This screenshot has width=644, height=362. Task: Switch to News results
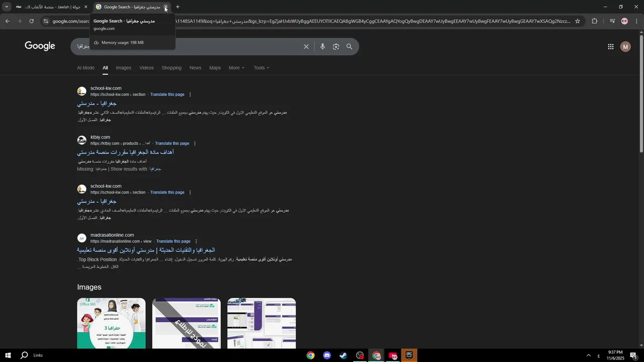(x=195, y=68)
